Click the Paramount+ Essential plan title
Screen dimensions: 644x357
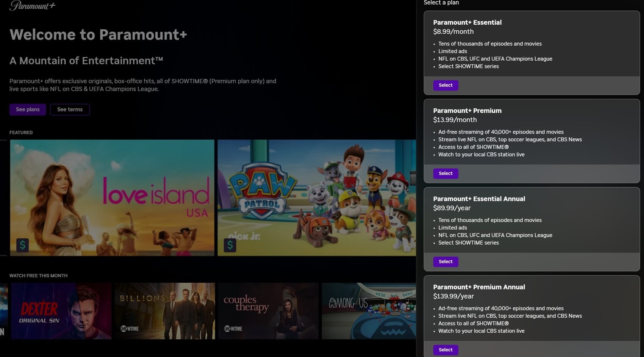467,22
